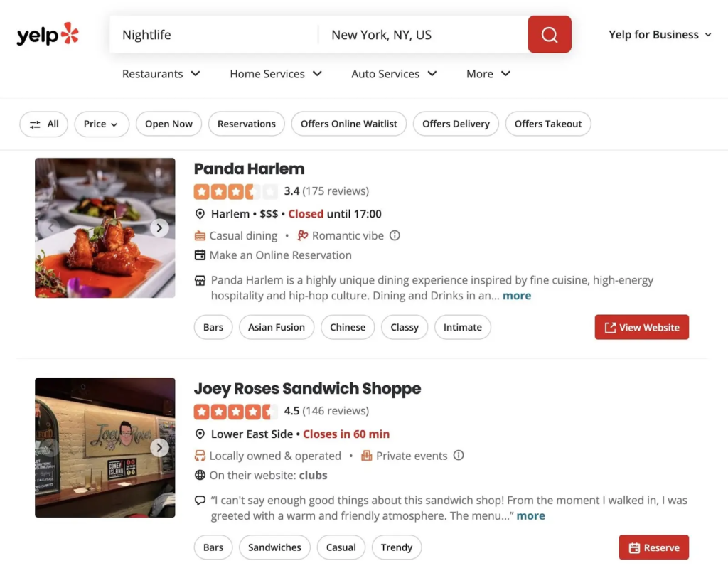
Task: Expand the Restaurants menu
Action: [161, 74]
